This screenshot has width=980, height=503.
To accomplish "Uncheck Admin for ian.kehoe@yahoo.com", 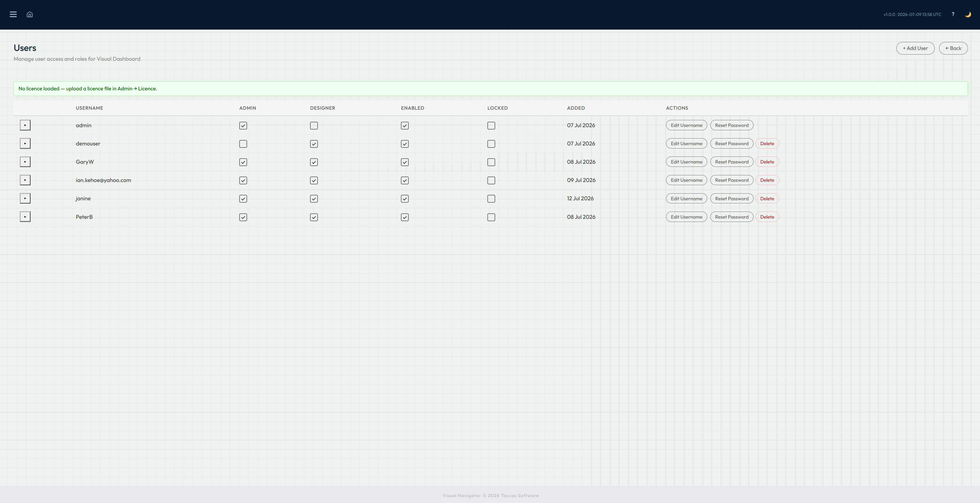I will click(243, 180).
